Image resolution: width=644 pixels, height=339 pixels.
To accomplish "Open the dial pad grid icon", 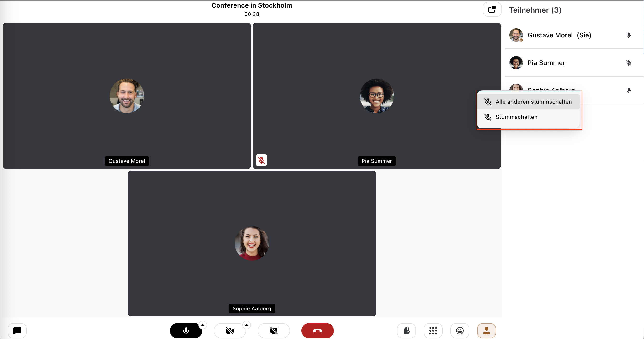I will click(x=433, y=330).
